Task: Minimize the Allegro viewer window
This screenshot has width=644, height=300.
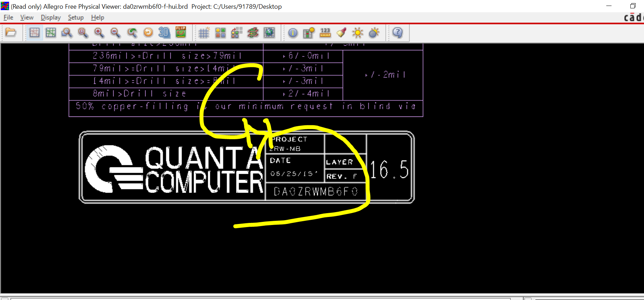Action: click(609, 6)
